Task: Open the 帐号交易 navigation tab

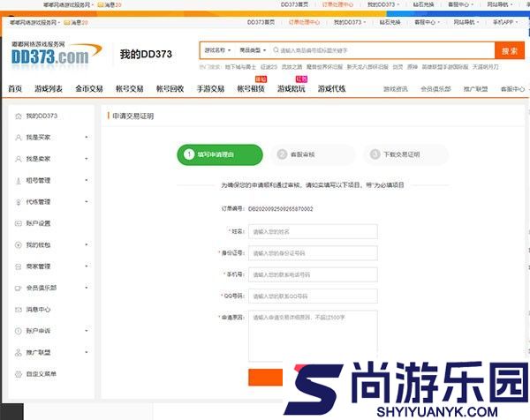Action: point(130,89)
